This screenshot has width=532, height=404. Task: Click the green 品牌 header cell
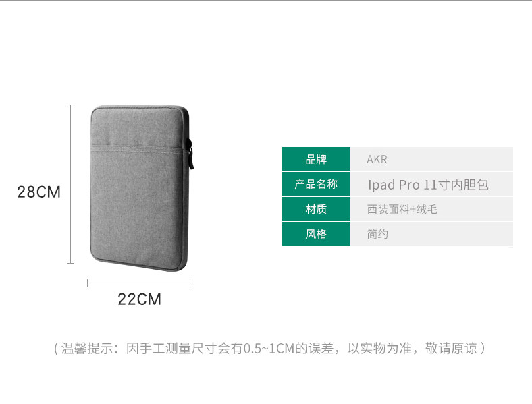(316, 158)
